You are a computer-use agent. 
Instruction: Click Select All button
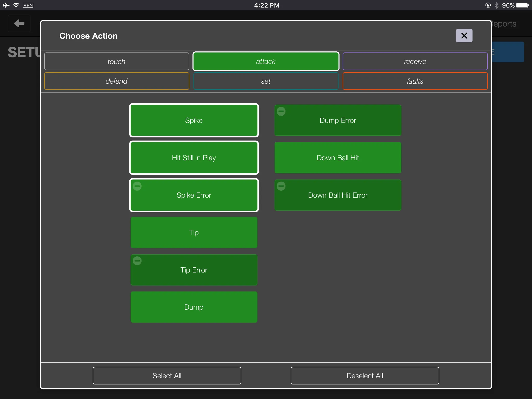[x=166, y=375]
